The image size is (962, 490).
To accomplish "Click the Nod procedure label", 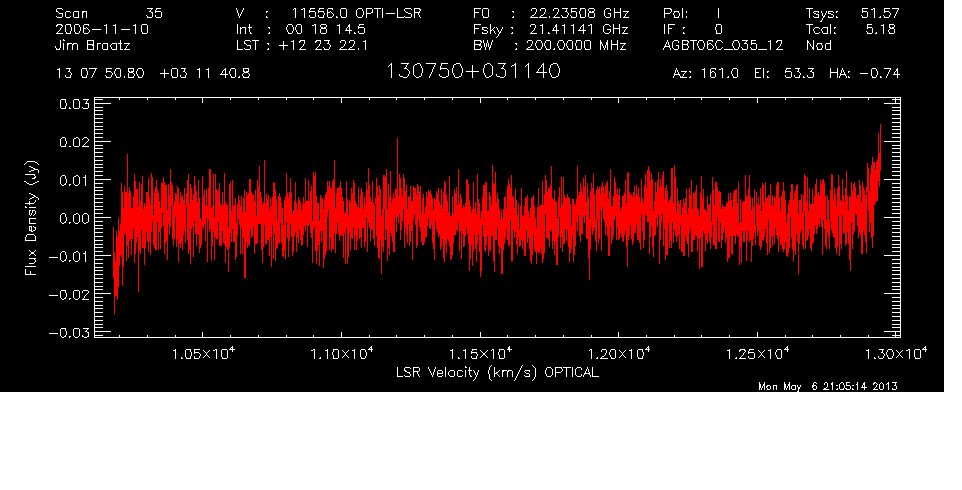I will coord(818,45).
